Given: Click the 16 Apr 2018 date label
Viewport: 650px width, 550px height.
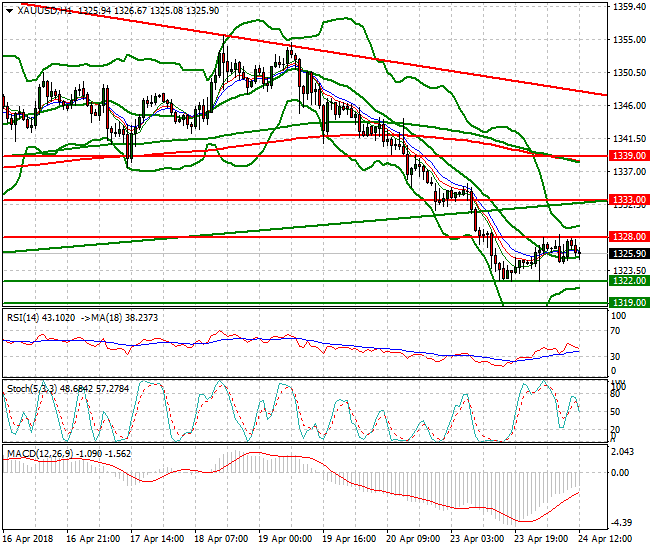Looking at the screenshot, I should (28, 539).
